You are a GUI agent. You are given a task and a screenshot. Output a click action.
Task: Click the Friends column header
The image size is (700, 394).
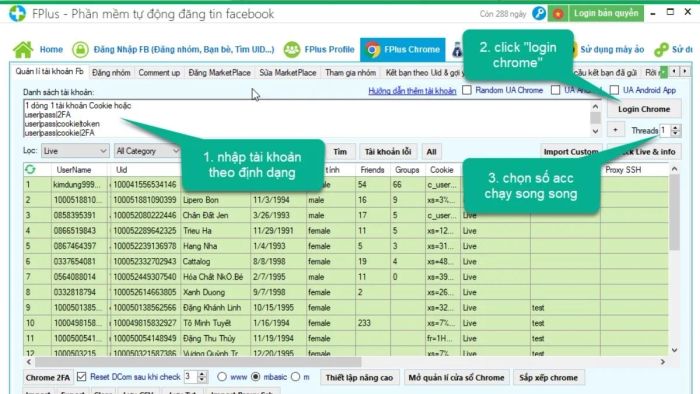click(x=372, y=170)
